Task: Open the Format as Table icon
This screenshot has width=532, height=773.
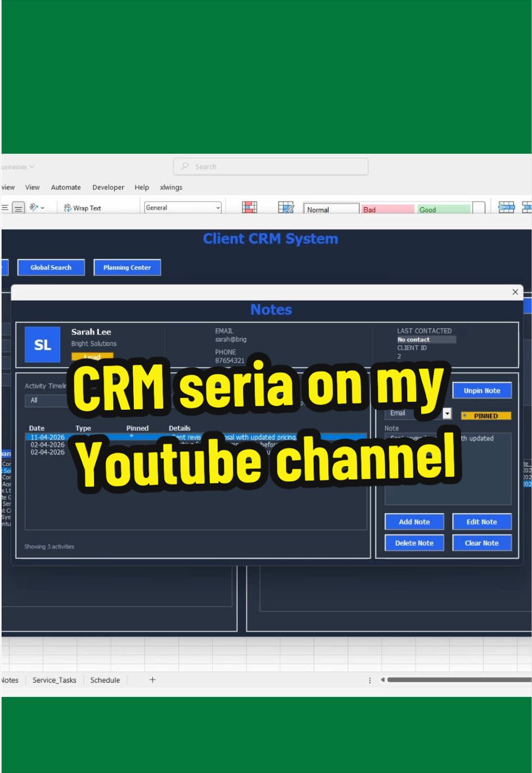Action: pyautogui.click(x=286, y=207)
